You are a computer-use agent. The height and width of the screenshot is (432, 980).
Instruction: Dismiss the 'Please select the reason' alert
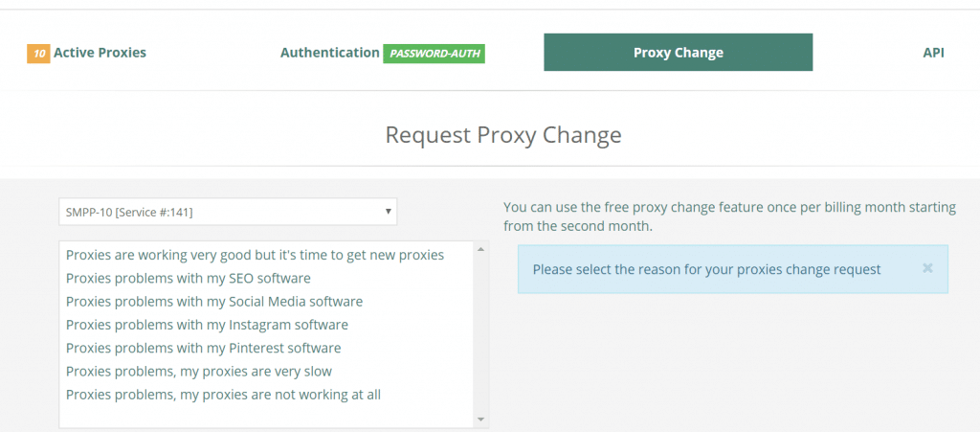tap(927, 268)
